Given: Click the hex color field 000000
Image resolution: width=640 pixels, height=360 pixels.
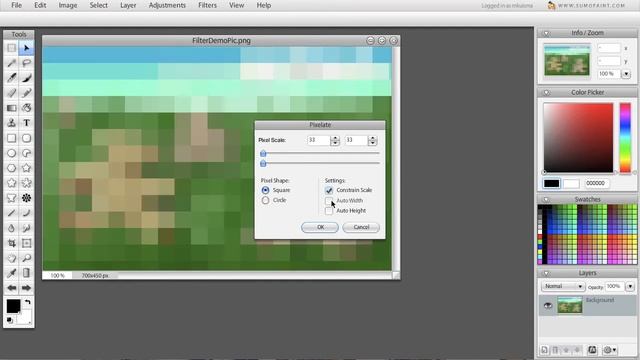Looking at the screenshot, I should tap(598, 184).
